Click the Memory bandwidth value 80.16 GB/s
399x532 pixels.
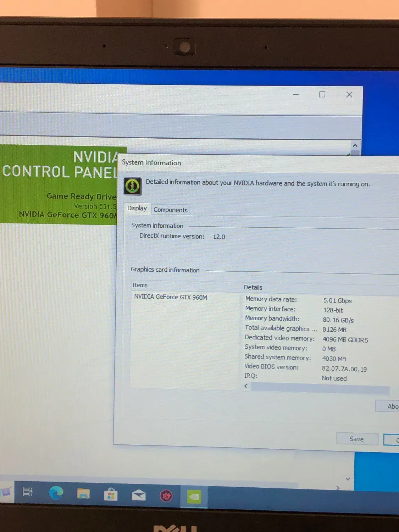coord(338,320)
